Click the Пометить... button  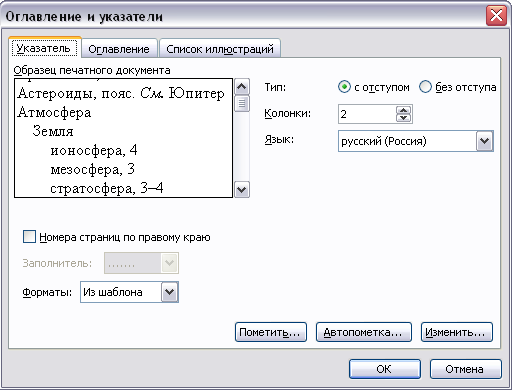coord(271,332)
